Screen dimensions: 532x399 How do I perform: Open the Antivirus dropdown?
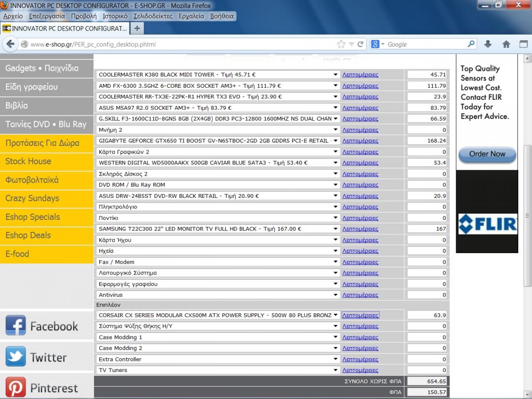tap(218, 295)
